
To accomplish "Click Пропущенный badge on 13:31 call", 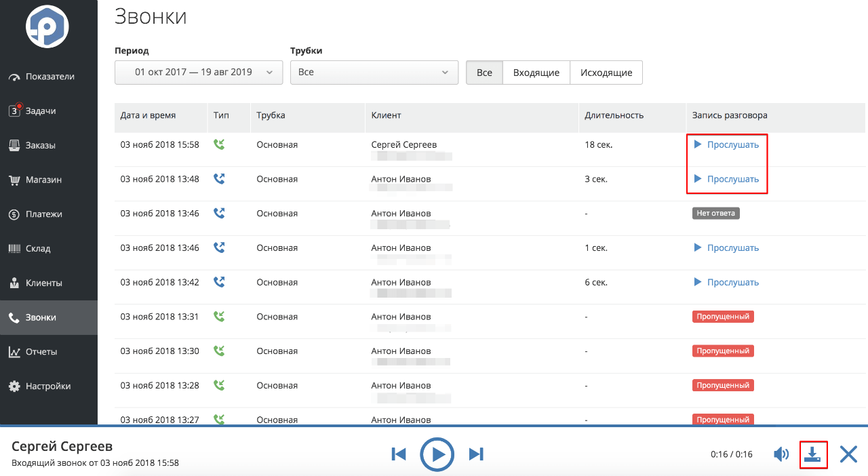I will point(723,317).
